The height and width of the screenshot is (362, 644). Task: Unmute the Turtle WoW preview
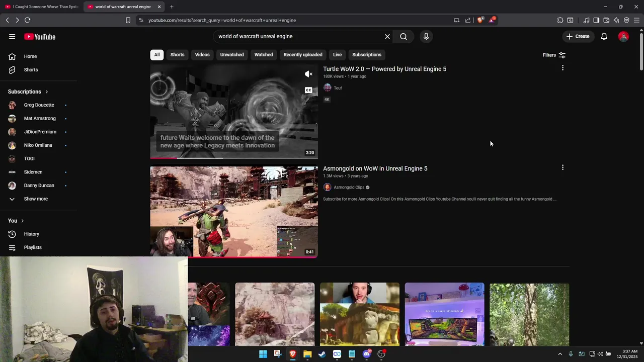click(x=308, y=74)
